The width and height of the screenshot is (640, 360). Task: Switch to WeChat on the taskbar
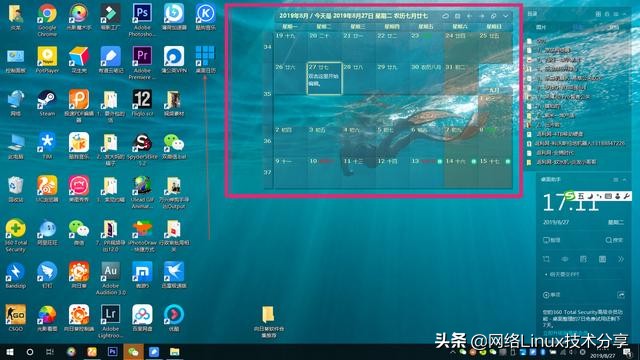click(133, 351)
